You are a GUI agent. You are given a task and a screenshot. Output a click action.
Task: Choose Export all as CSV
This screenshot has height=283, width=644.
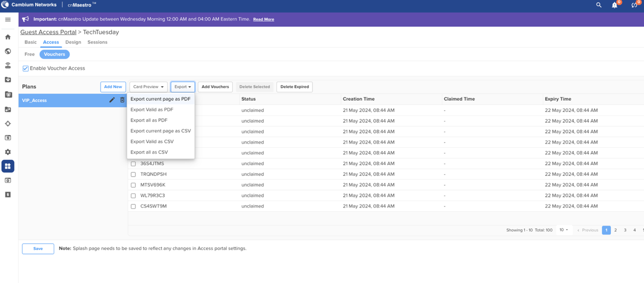(x=149, y=152)
